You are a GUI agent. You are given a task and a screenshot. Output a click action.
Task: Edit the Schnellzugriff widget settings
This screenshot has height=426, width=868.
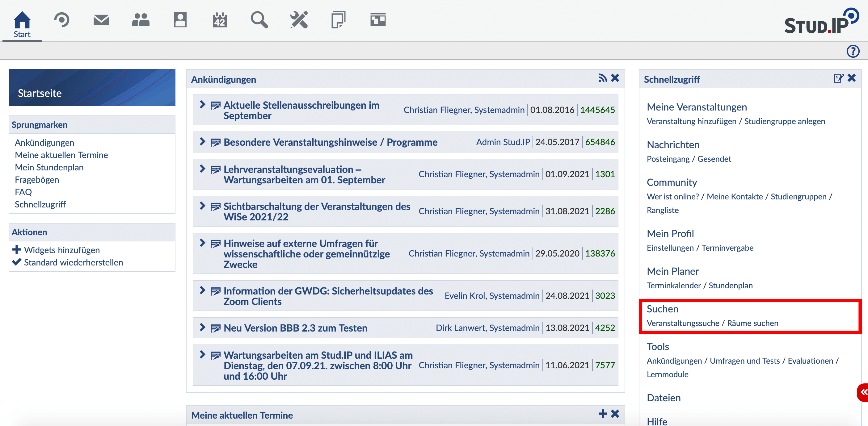tap(838, 78)
